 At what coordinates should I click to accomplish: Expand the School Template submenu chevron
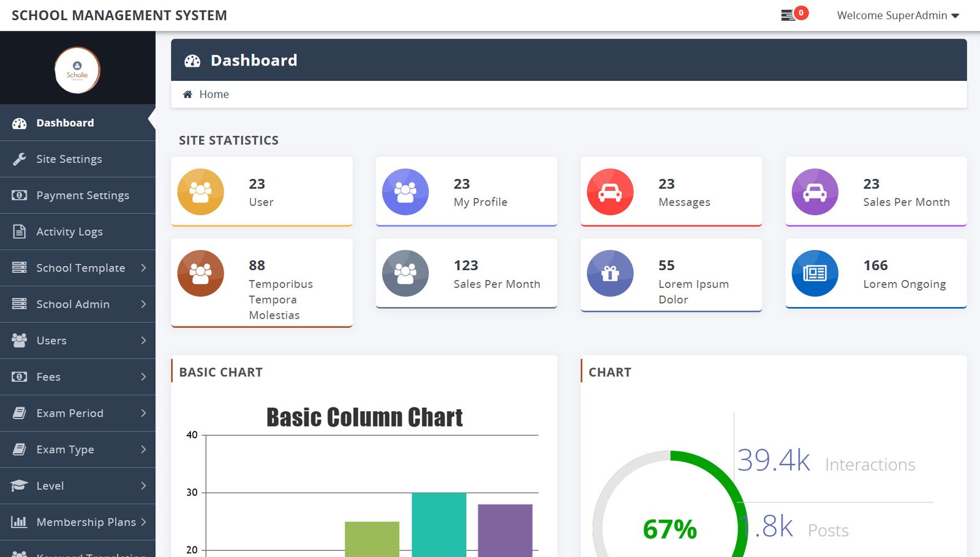(143, 268)
